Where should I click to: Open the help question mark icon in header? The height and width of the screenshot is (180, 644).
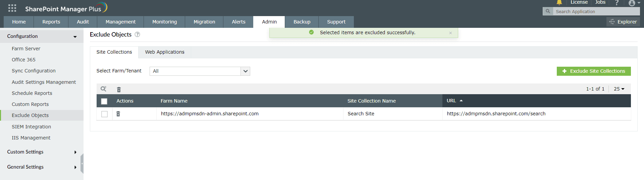click(x=616, y=3)
